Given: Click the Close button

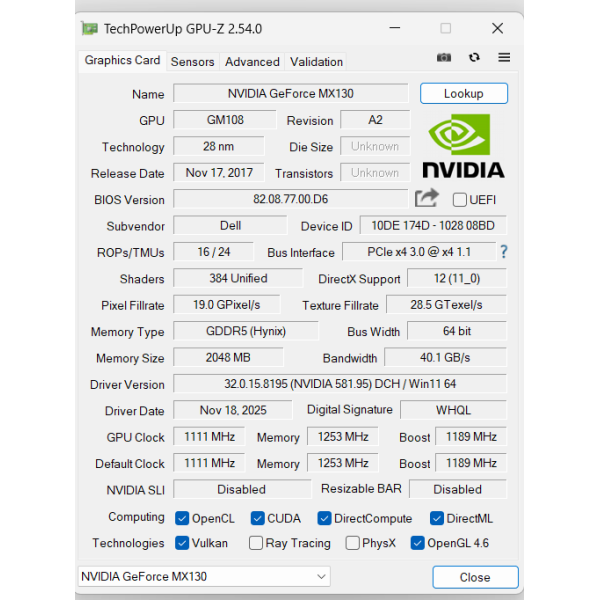Looking at the screenshot, I should point(475,577).
